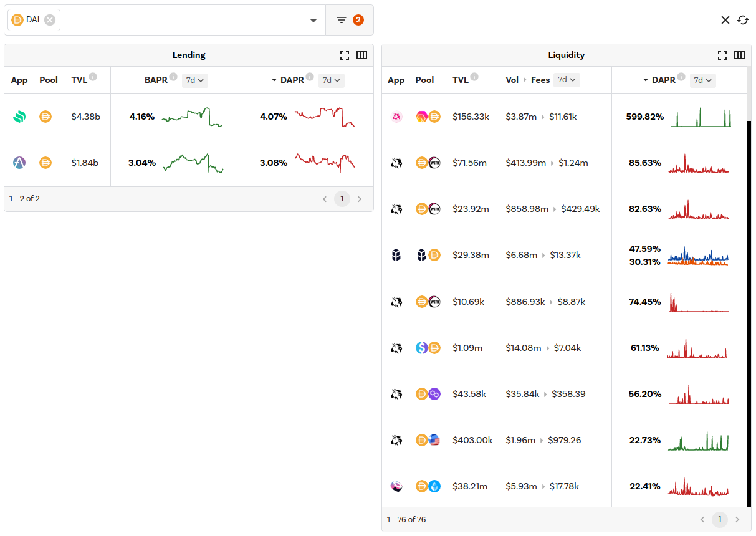Click the refresh icon at top right
Image resolution: width=756 pixels, height=536 pixels.
[743, 20]
